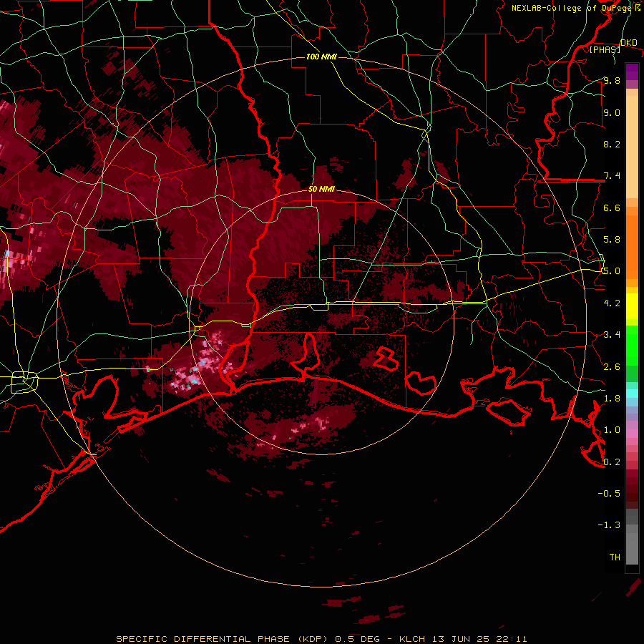Click the 6.6 scale value
This screenshot has height=644, width=644.
tap(612, 208)
